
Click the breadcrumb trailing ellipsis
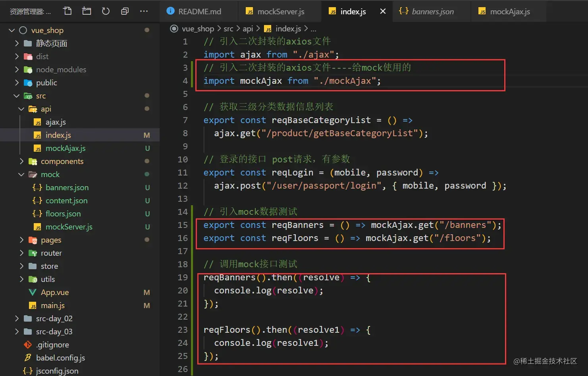[313, 29]
